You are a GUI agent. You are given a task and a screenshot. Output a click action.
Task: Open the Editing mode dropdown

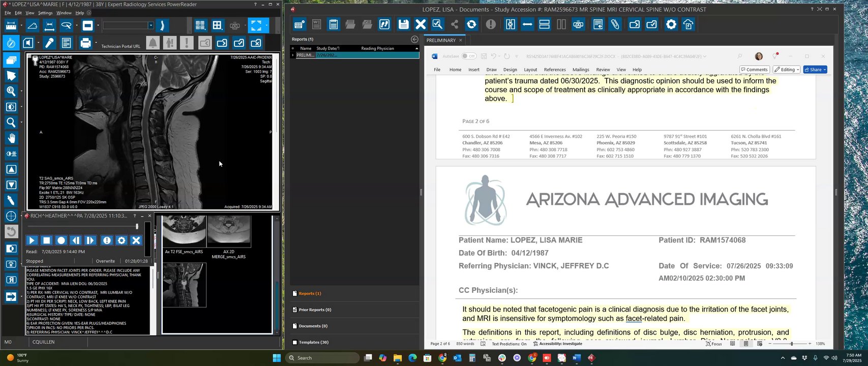787,70
